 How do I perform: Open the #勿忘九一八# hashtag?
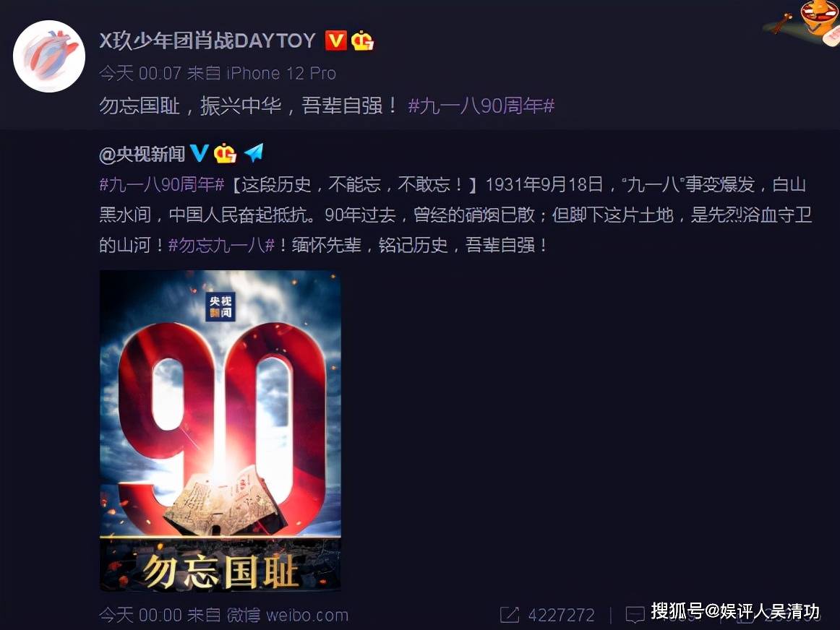click(222, 245)
